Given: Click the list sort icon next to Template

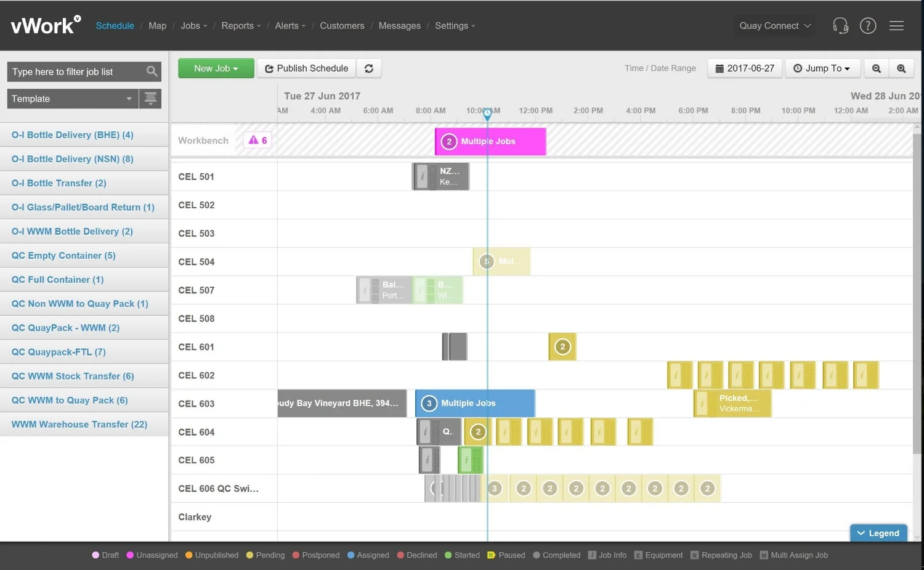Looking at the screenshot, I should point(150,99).
